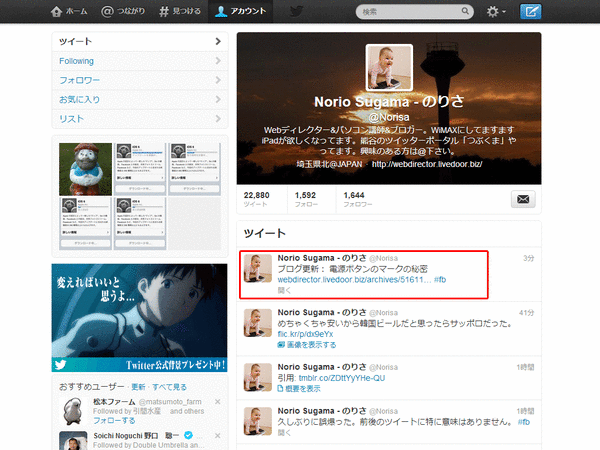Dismiss the Soichi Noguchi suggestion with X
This screenshot has height=450, width=600.
click(217, 436)
